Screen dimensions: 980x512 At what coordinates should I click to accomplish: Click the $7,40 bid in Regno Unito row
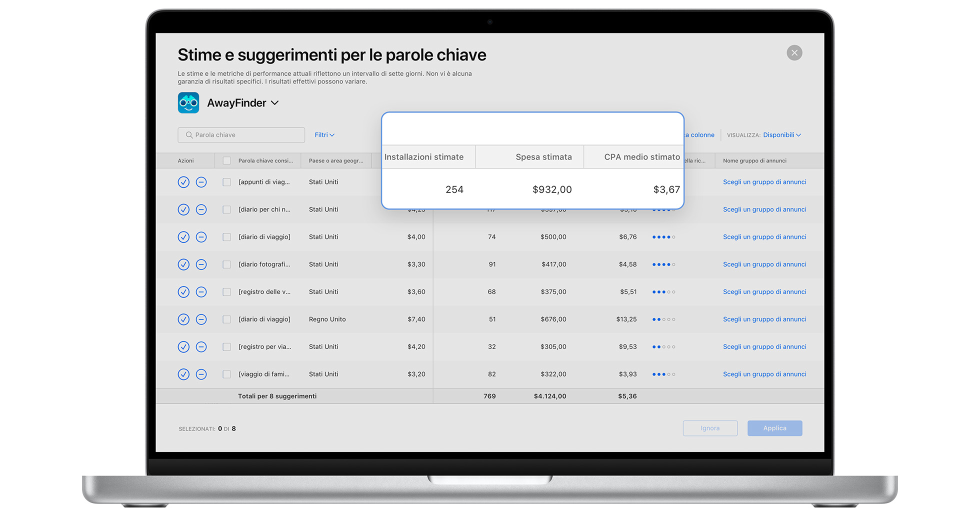coord(416,319)
